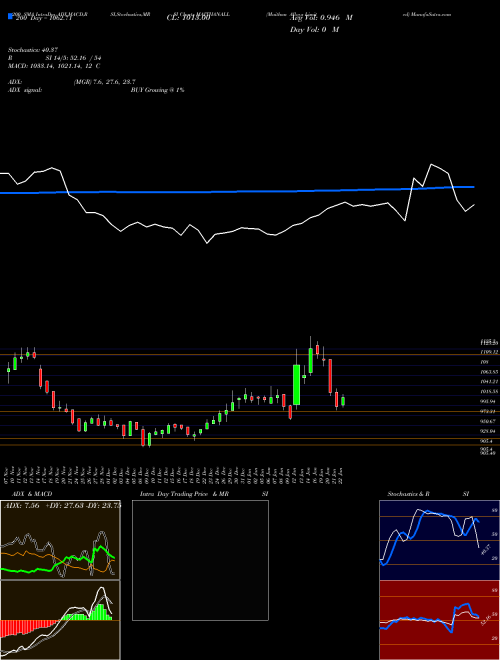Click the empty intraday trading price panel
500x660 pixels.
coord(200,560)
